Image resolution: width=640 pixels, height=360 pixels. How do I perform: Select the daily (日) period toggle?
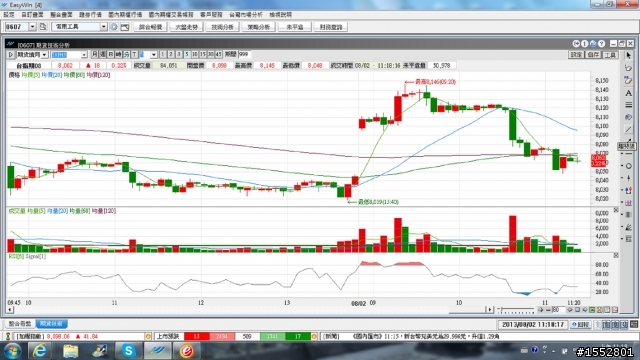coord(111,54)
